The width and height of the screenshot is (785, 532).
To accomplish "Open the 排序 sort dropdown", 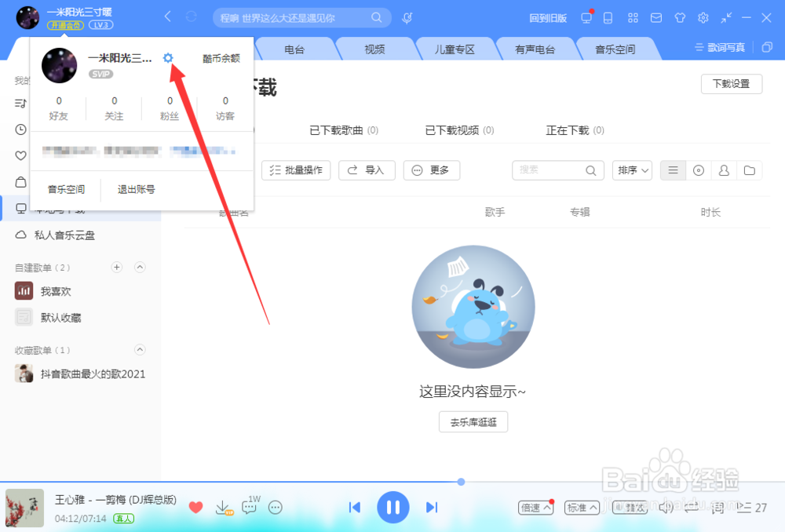I will [632, 170].
